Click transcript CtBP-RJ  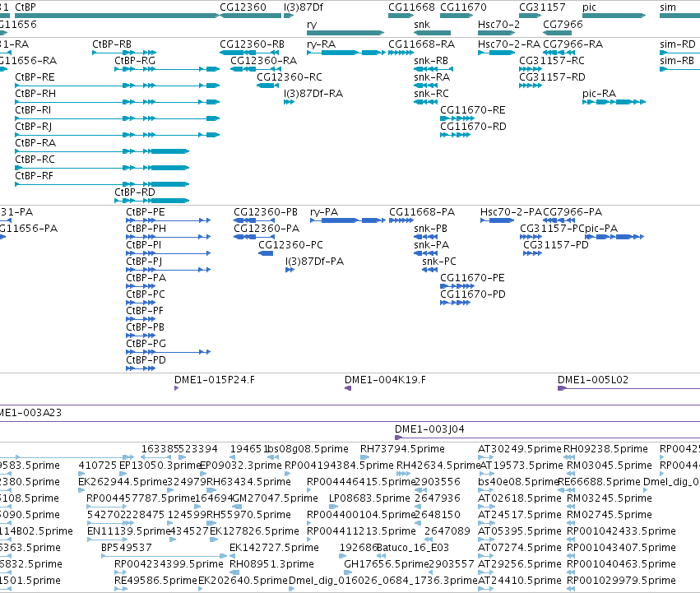point(117,136)
